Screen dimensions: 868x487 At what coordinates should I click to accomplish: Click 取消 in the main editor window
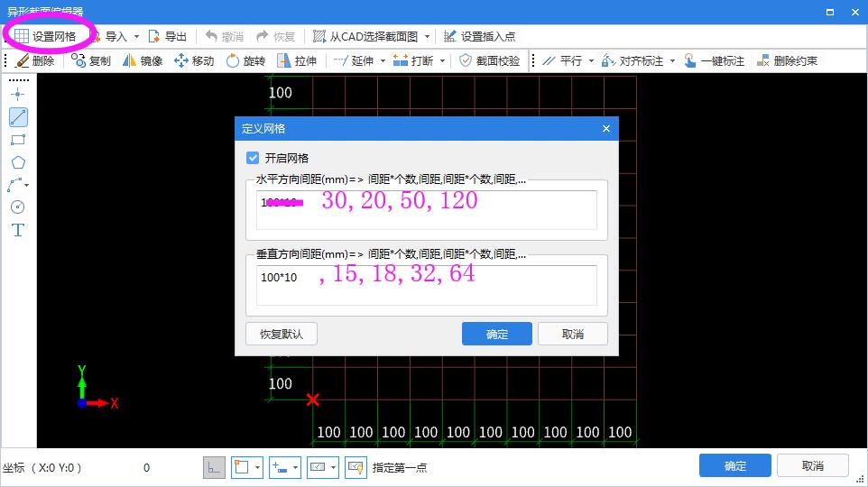point(813,466)
